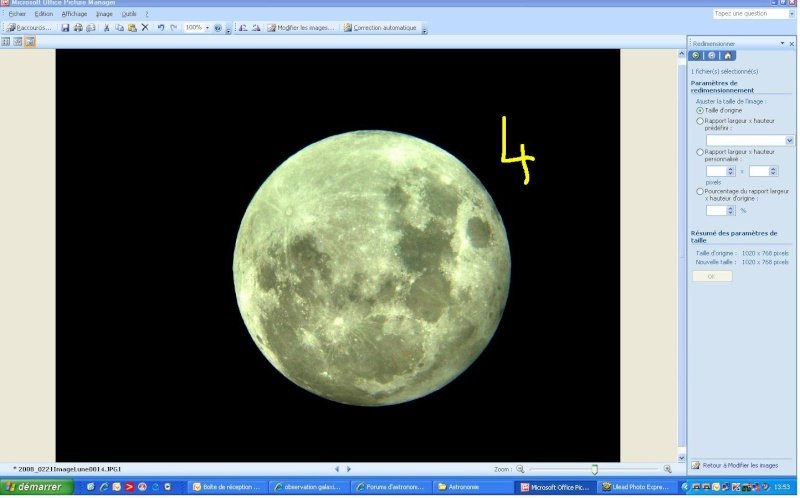
Task: Click the custom width pixel field
Action: 718,172
